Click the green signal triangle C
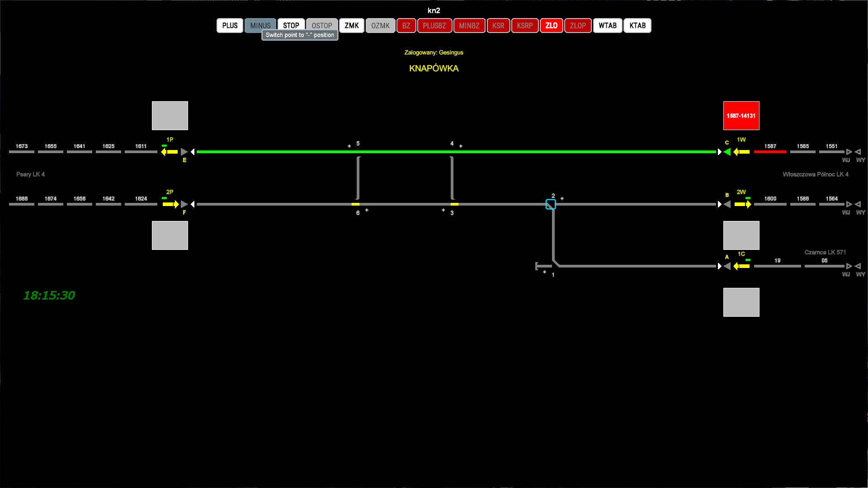 click(x=727, y=152)
